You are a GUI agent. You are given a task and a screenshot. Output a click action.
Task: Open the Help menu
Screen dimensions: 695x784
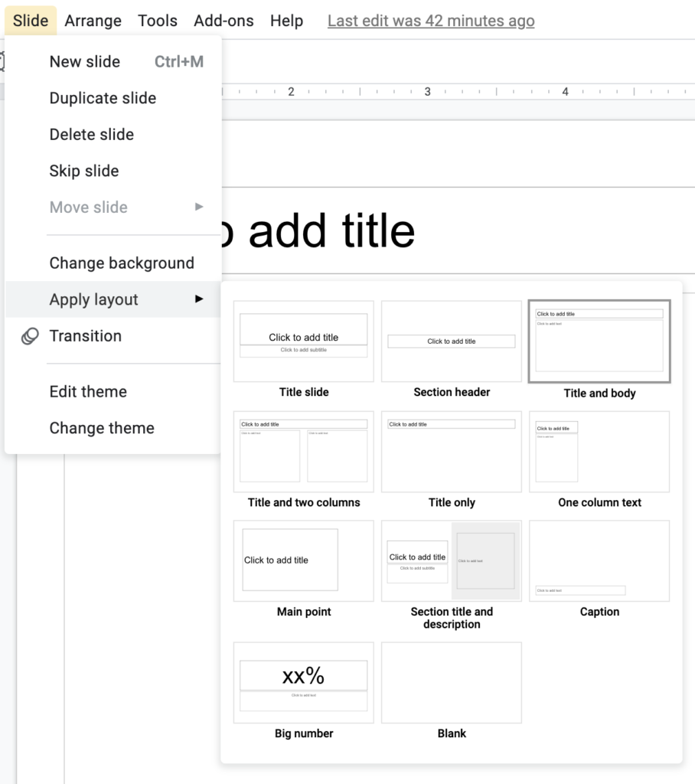click(x=287, y=21)
